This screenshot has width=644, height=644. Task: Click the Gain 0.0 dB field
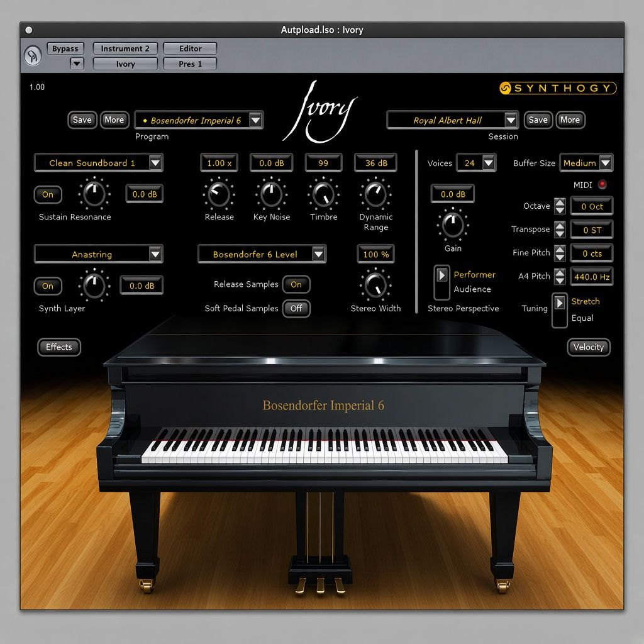tap(453, 194)
